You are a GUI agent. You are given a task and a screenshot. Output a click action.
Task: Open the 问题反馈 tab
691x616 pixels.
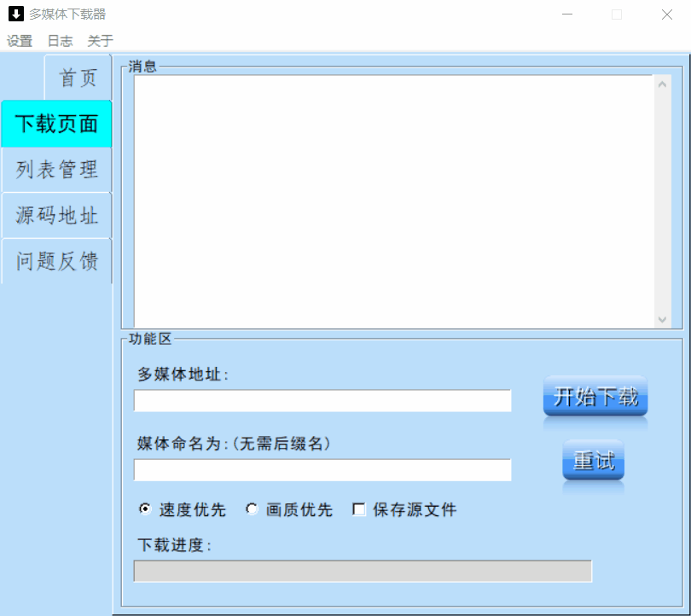(x=57, y=260)
